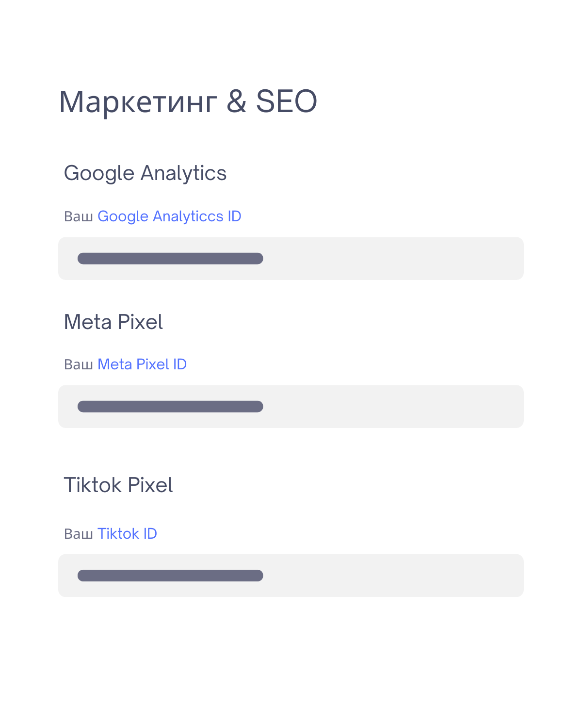Click 'Ваш' label before Google Analyticcs ID
Image resolution: width=582 pixels, height=728 pixels.
(79, 216)
